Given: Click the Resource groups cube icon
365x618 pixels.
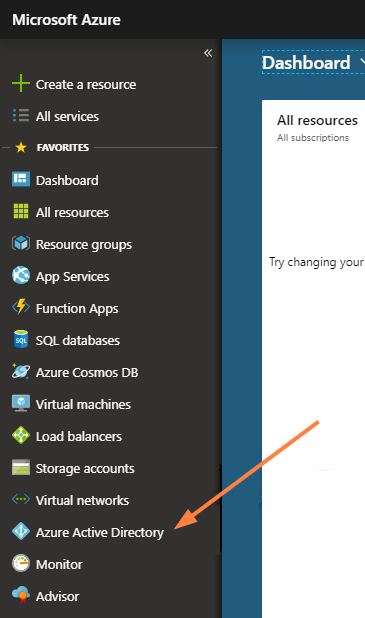Looking at the screenshot, I should 21,244.
